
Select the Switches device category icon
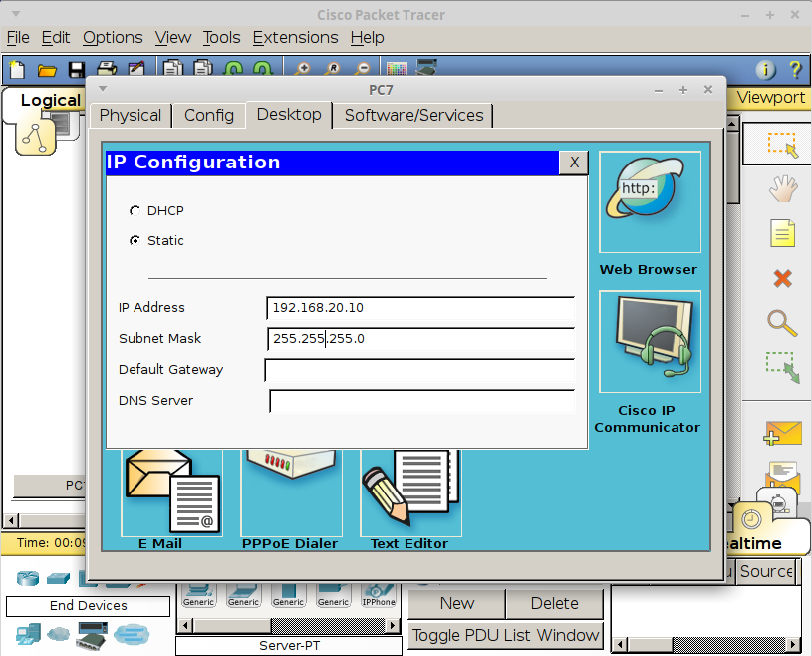pyautogui.click(x=58, y=578)
